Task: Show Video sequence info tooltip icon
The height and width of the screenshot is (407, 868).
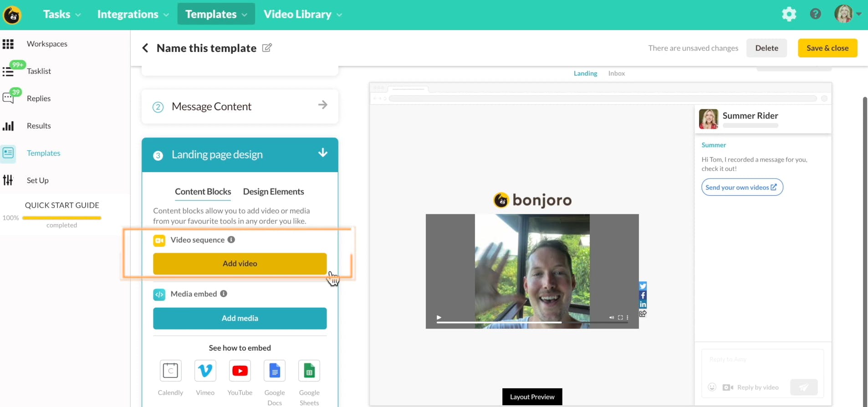Action: tap(231, 239)
